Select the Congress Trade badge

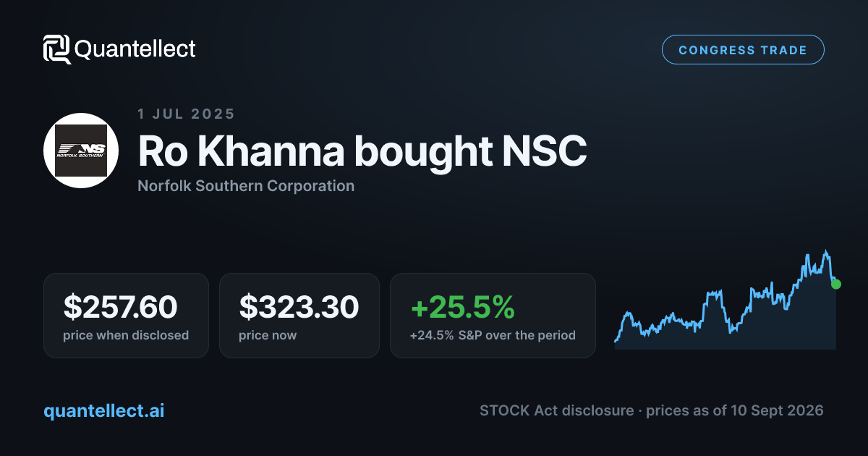pos(743,50)
